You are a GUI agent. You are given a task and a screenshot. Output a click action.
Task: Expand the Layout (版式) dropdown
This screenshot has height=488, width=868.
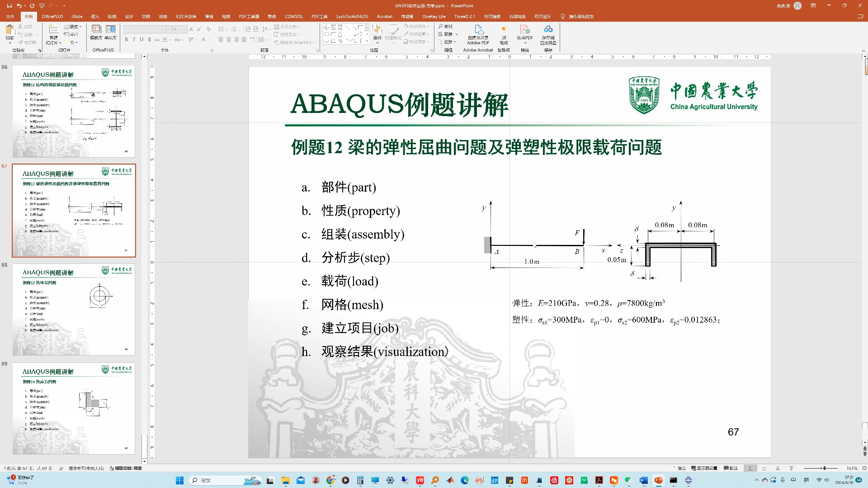pos(73,27)
